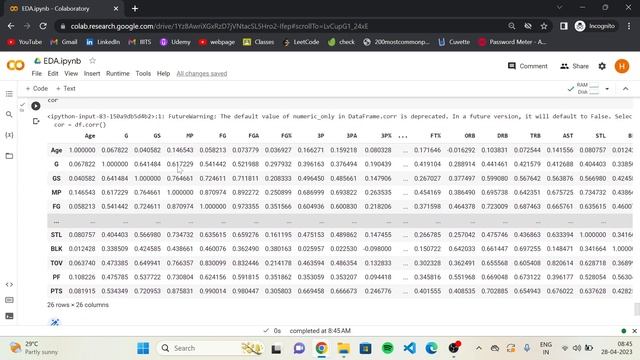Open Microsoft Edge from taskbar

[x=432, y=348]
